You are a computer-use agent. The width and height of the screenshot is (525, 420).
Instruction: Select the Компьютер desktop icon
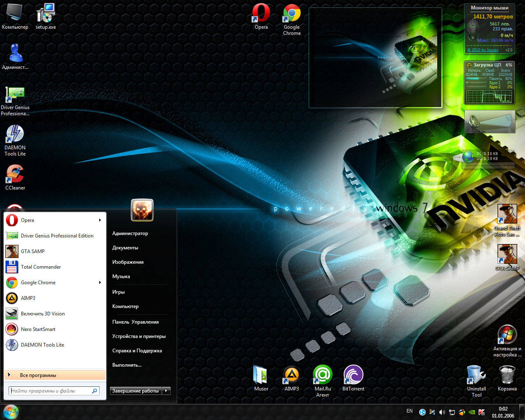[15, 16]
